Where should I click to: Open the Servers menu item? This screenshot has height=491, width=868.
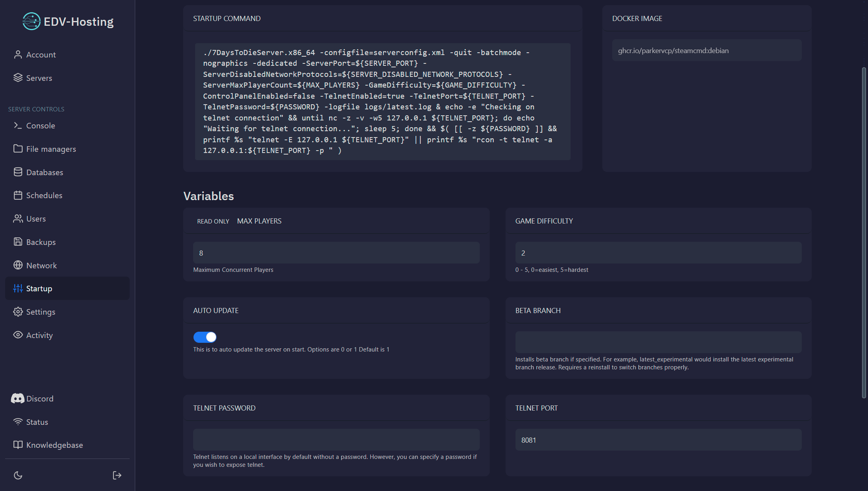point(67,78)
